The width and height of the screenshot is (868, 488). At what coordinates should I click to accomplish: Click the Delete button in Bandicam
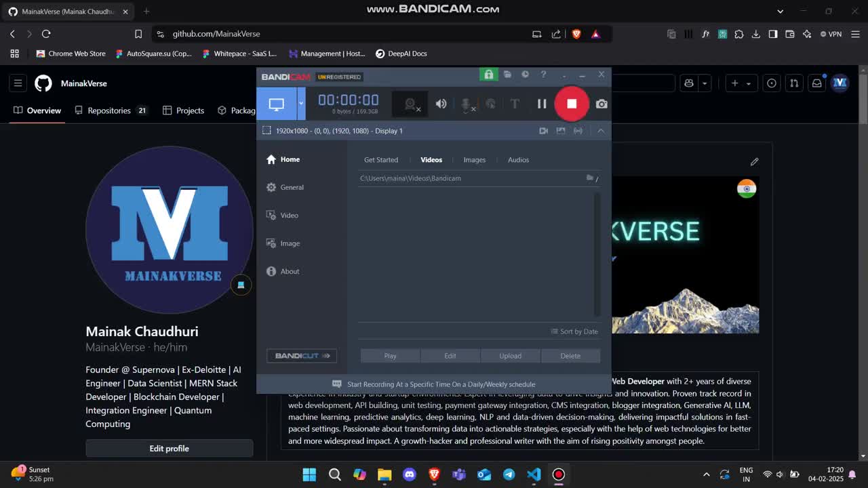coord(570,356)
